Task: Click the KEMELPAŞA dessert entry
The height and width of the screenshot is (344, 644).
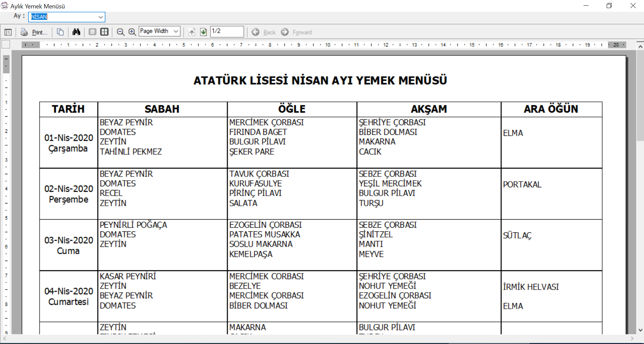Action: tap(251, 254)
